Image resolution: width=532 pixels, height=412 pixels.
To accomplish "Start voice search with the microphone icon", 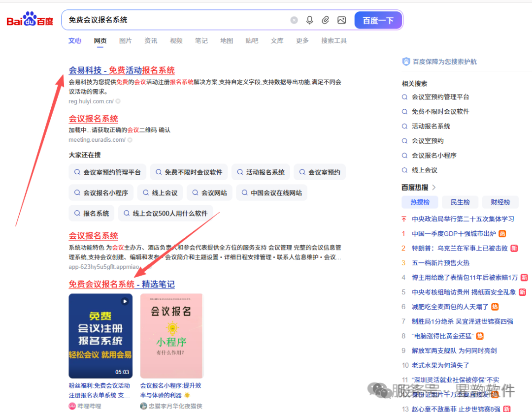I will [309, 20].
